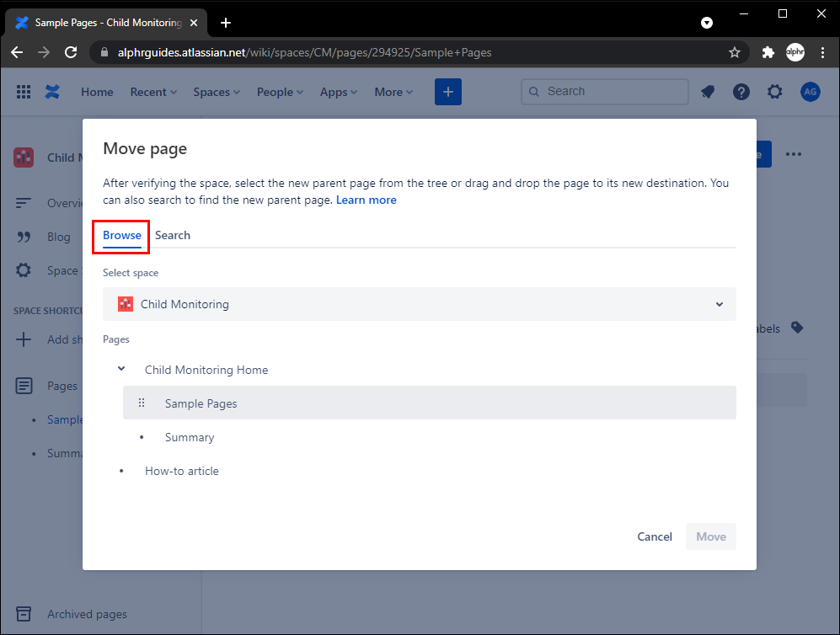The width and height of the screenshot is (840, 635).
Task: Click the Learn more link
Action: 366,200
